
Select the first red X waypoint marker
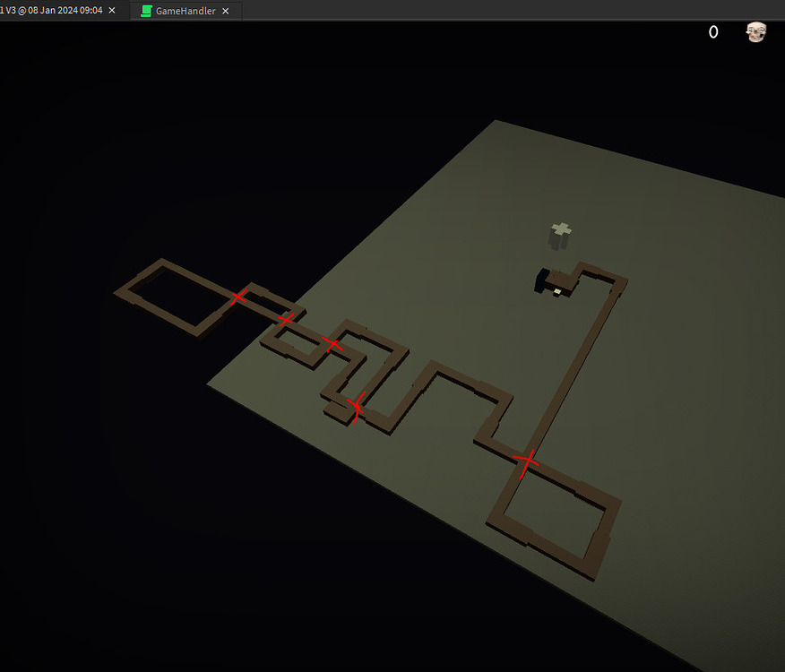[237, 297]
